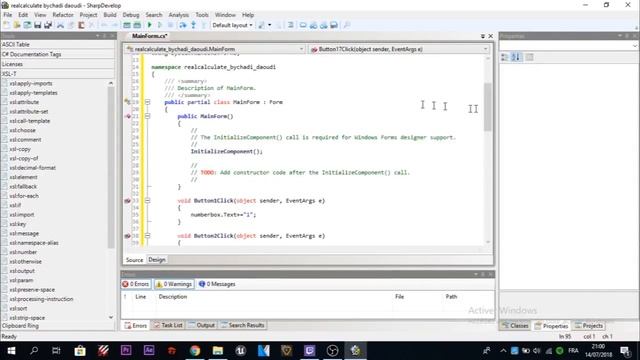Image resolution: width=640 pixels, height=360 pixels.
Task: Select xsl:namespace-alias in the tools list
Action: point(33,243)
